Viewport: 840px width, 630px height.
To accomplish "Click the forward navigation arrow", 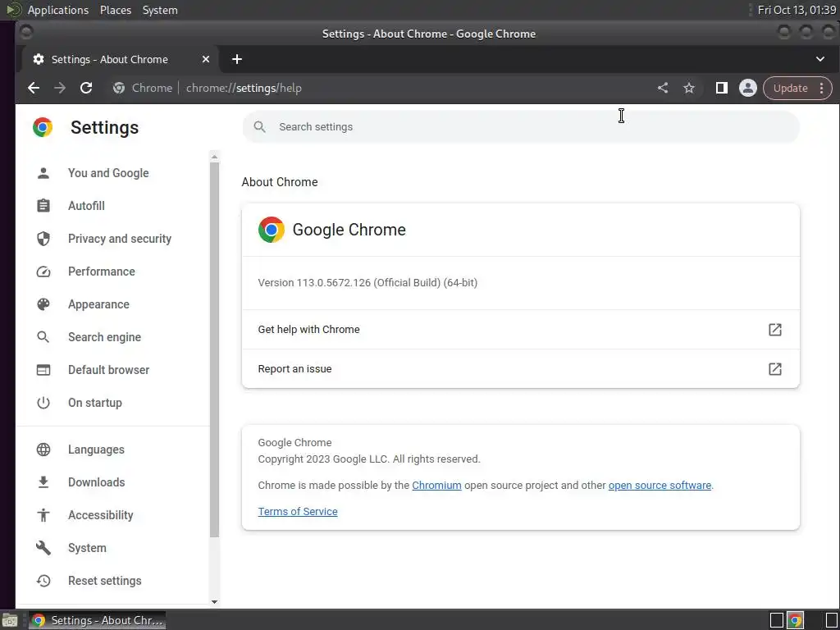I will [x=59, y=89].
